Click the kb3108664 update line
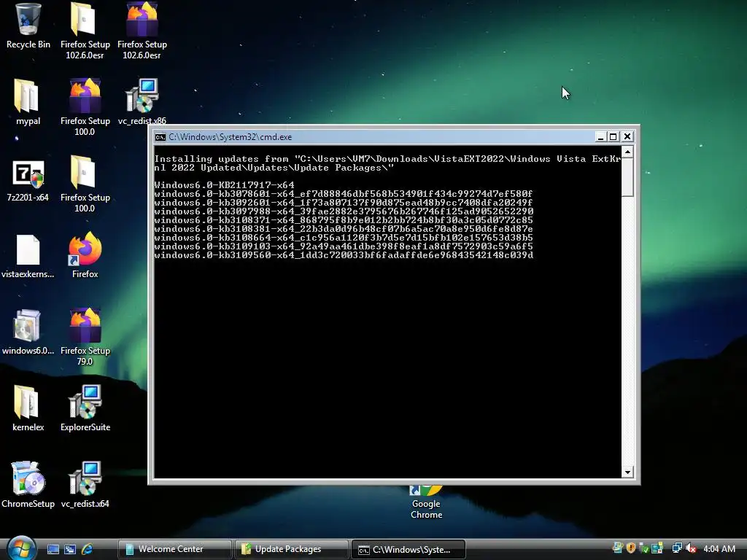 point(344,238)
